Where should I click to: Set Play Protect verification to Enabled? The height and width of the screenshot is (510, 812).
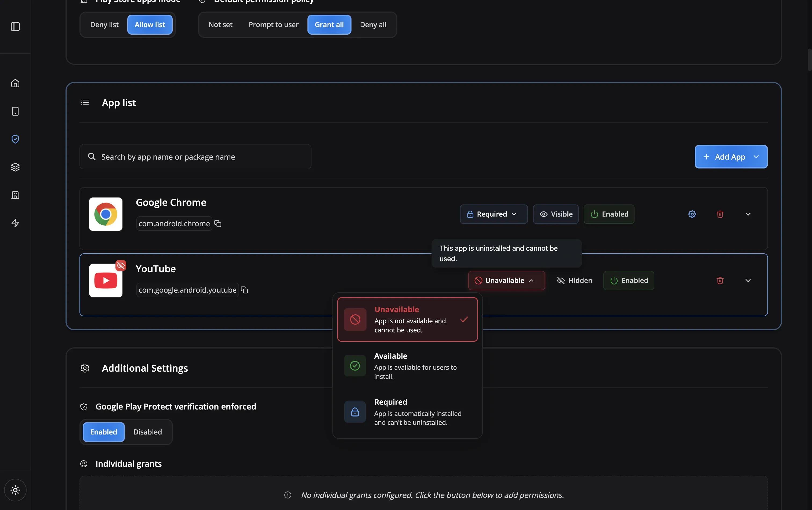[x=104, y=432]
